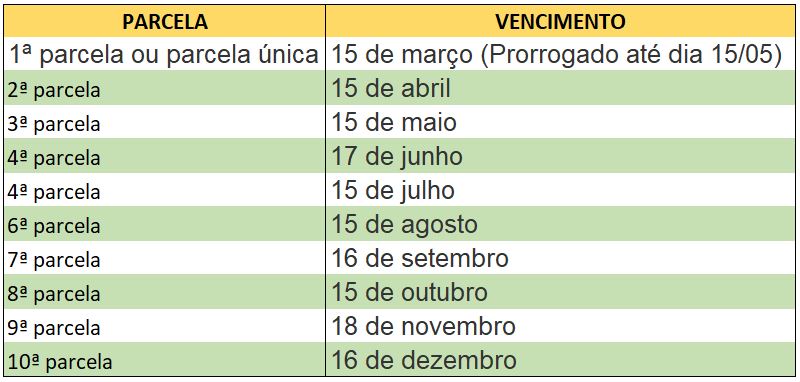800x382 pixels.
Task: Select the '15 de março (Prorrogado até dia 15/05)' cell
Action: tap(560, 54)
